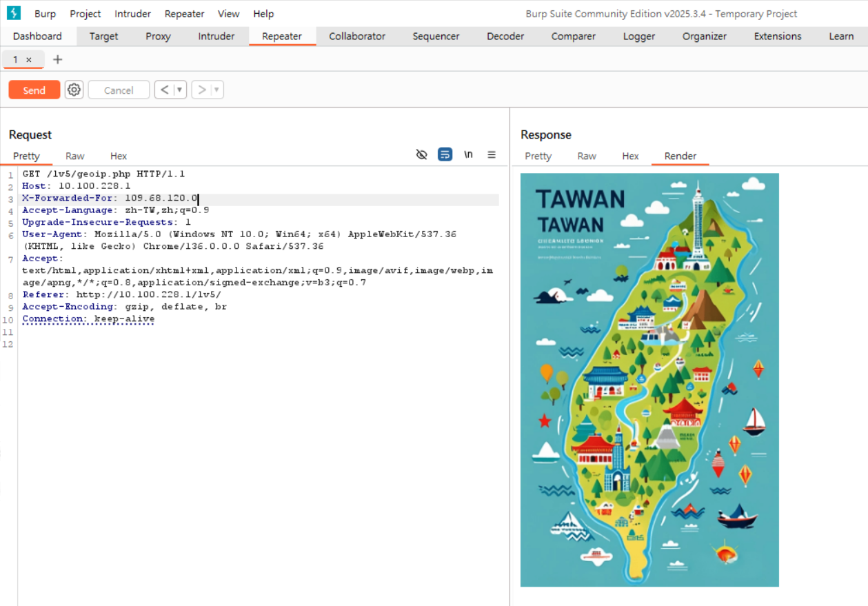Add a new Repeater tab with the plus icon

(x=58, y=59)
